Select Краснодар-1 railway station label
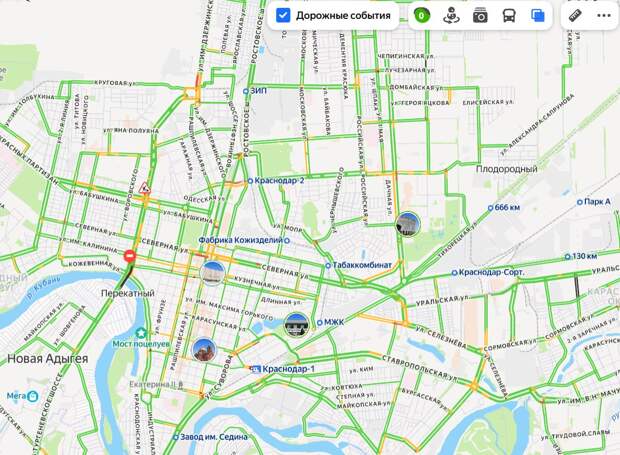The width and height of the screenshot is (620, 455). pos(289,369)
